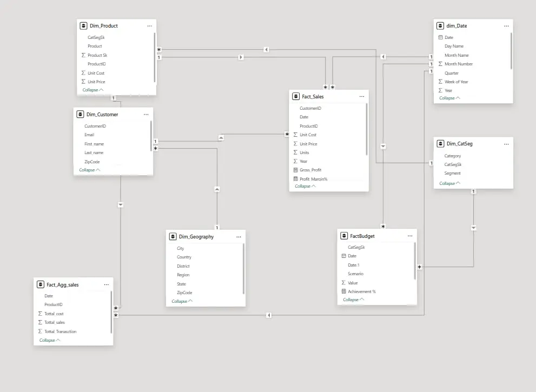Click filter arrow on Dim_CatSeg to FactBudget relationship

tap(473, 228)
